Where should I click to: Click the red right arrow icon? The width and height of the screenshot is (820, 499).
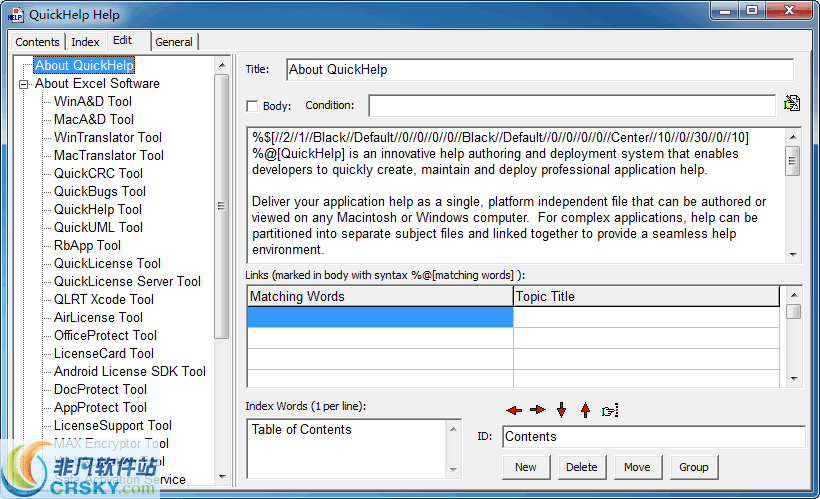pos(538,410)
